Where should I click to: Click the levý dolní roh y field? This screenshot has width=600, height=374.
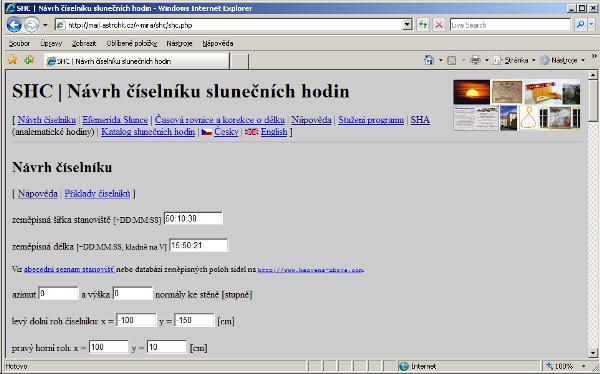194,320
